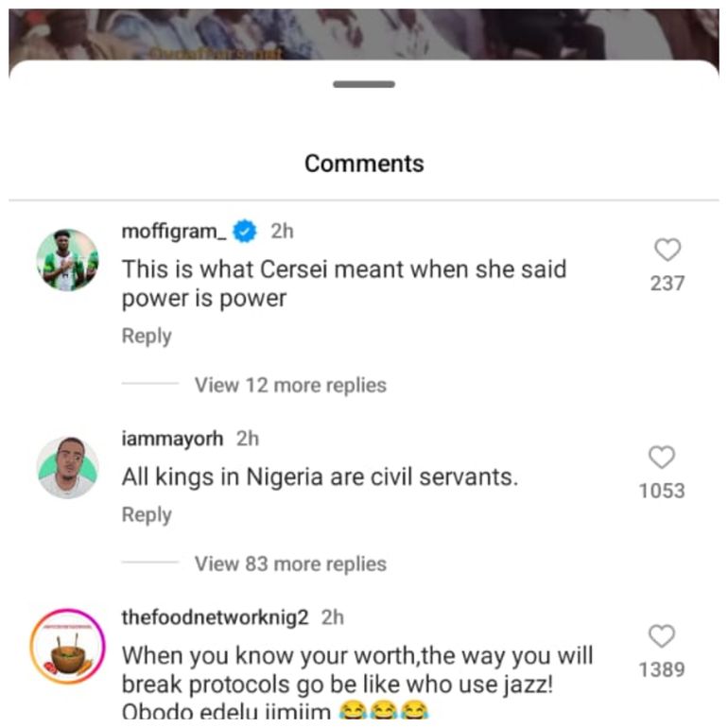Reply to moffigram_'s Cersei comment
The width and height of the screenshot is (728, 728).
click(x=147, y=337)
